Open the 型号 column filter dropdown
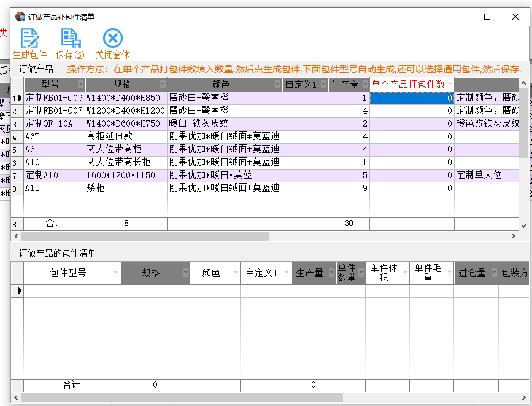 [x=81, y=84]
